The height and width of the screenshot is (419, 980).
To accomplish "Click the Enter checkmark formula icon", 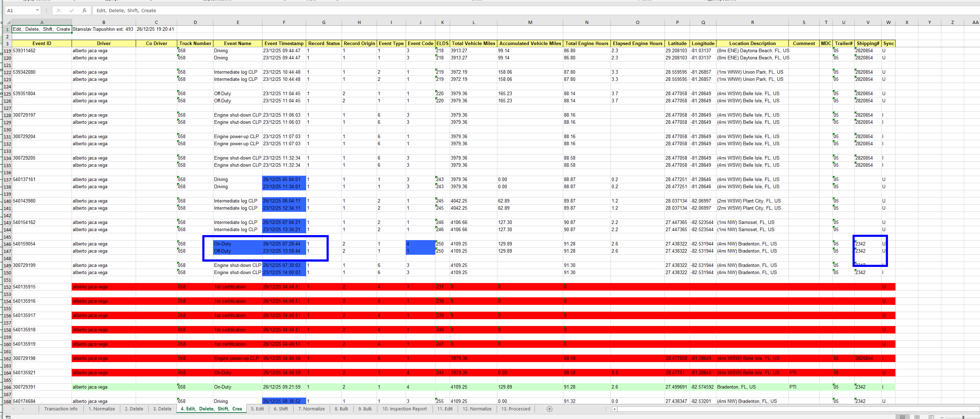I will pos(72,11).
